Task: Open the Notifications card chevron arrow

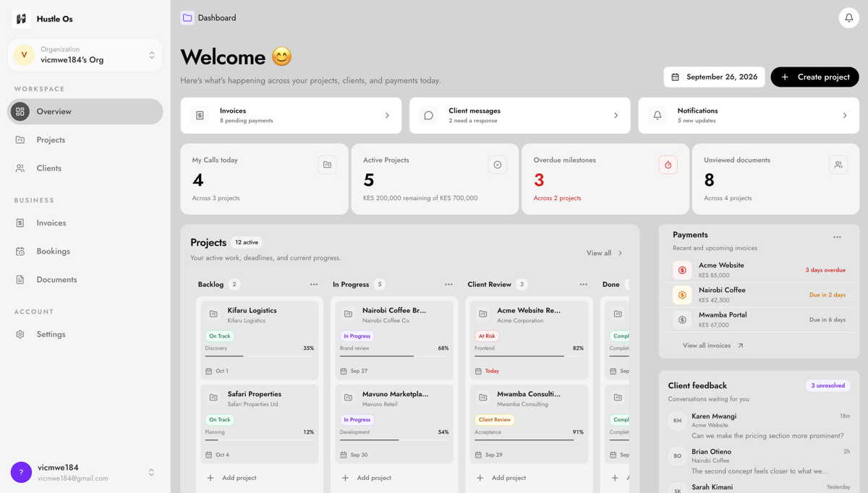Action: coord(845,116)
